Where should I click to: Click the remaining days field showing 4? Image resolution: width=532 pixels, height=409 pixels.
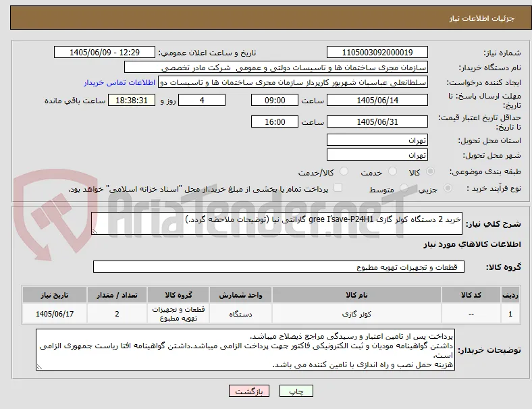coord(202,100)
